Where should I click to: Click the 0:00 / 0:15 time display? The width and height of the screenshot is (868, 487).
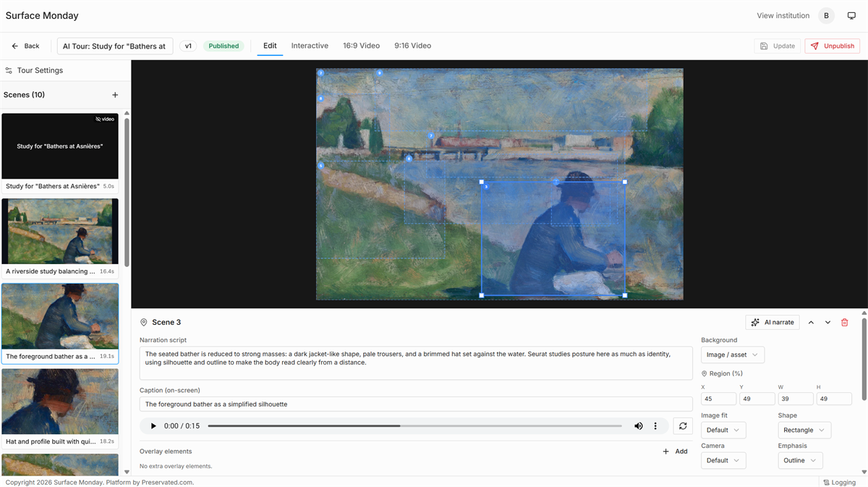(182, 426)
